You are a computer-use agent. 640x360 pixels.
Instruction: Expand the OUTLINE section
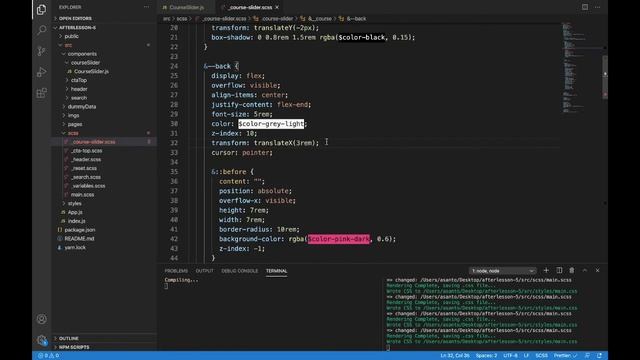coord(68,338)
